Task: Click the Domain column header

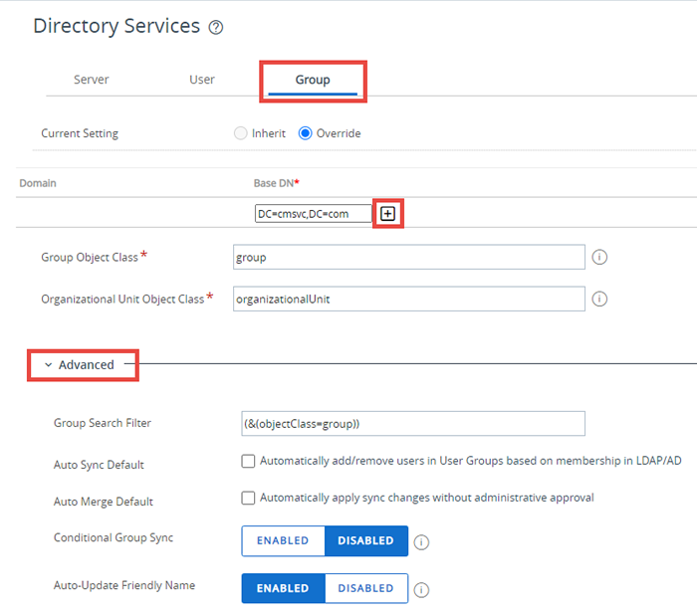Action: [x=38, y=183]
